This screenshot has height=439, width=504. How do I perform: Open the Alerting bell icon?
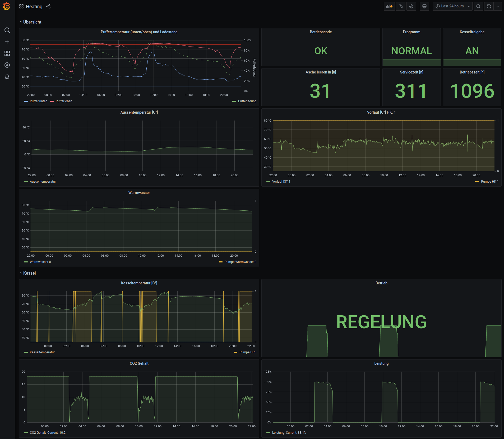(x=7, y=77)
